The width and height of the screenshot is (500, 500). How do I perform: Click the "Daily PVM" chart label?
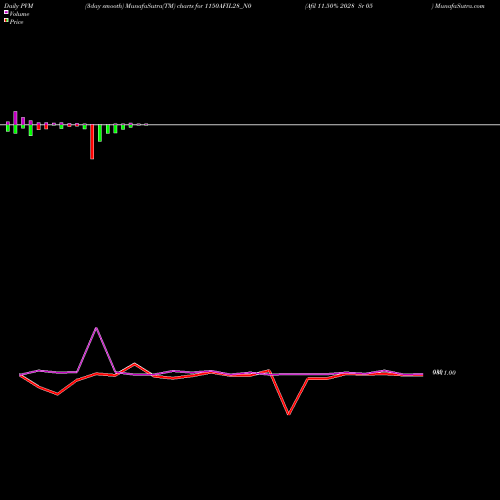[x=19, y=6]
